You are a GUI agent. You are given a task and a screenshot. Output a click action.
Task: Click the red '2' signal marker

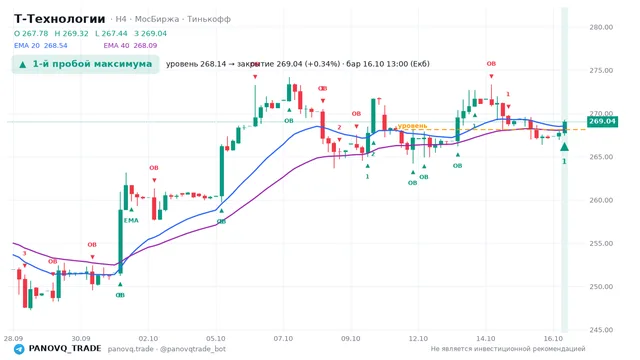(x=339, y=128)
